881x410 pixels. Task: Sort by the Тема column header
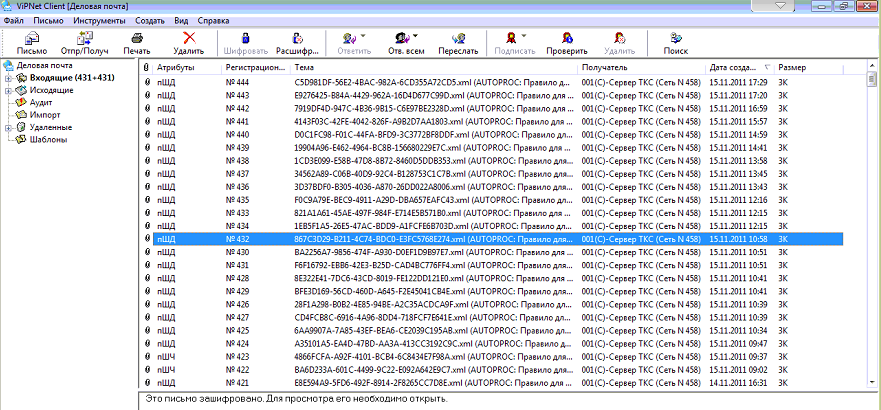click(x=434, y=67)
